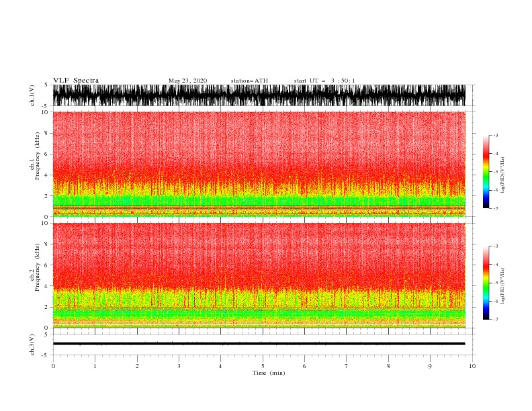The image size is (532, 411).
Task: Click the "-7" label on ch.2 color bar
Action: click(x=496, y=320)
